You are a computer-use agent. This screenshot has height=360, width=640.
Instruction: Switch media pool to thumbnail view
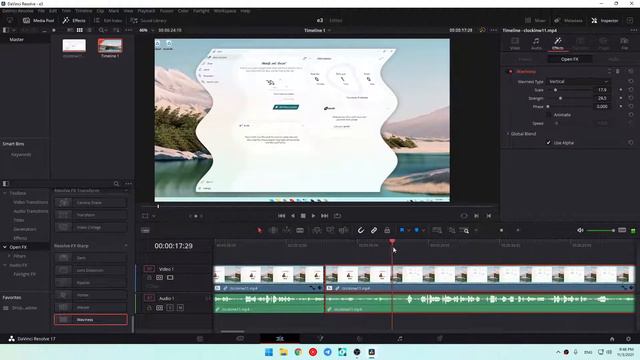click(80, 30)
